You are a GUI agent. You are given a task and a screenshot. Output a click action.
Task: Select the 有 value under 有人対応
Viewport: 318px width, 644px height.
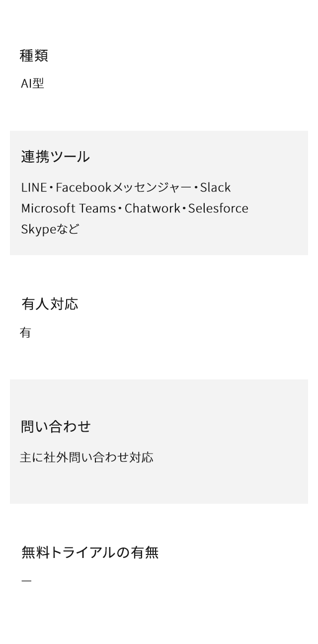tap(25, 333)
